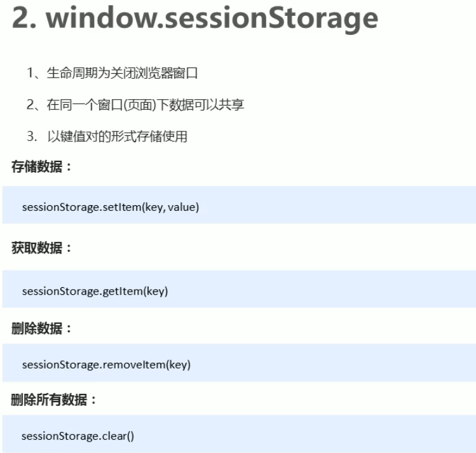
Task: Click the getItem code block background
Action: pos(239,289)
